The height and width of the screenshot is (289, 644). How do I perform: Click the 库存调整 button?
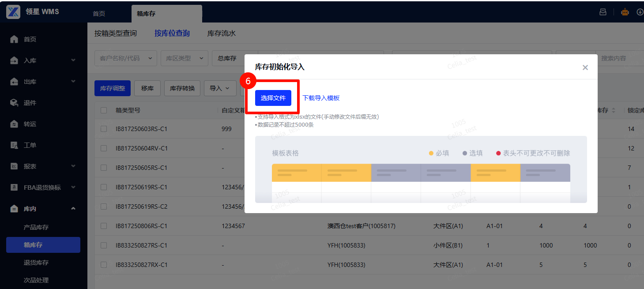click(x=113, y=88)
